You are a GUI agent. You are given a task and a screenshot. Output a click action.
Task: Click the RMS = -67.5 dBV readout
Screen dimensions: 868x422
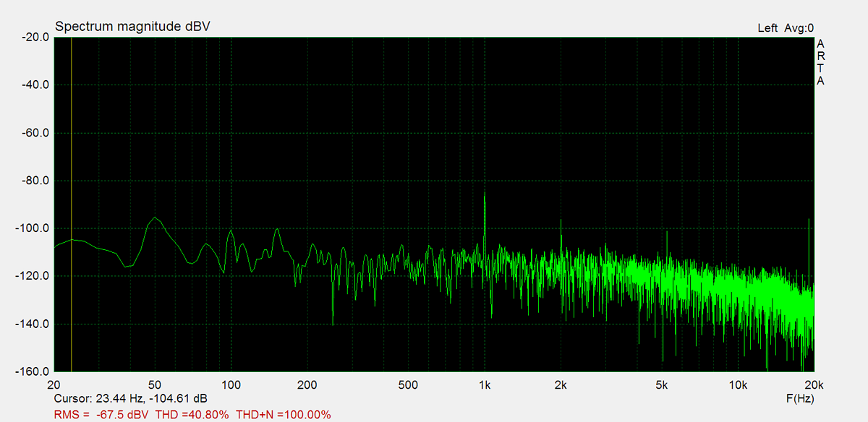click(x=102, y=415)
